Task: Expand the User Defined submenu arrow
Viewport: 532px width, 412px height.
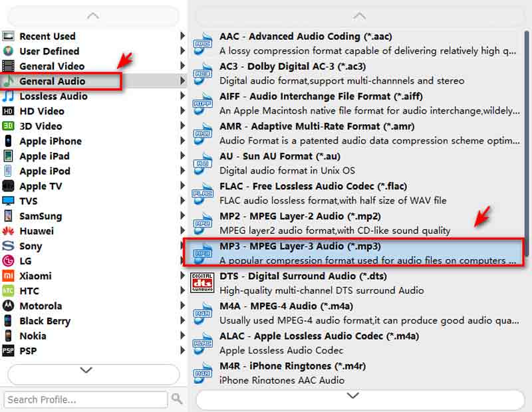Action: [x=182, y=51]
